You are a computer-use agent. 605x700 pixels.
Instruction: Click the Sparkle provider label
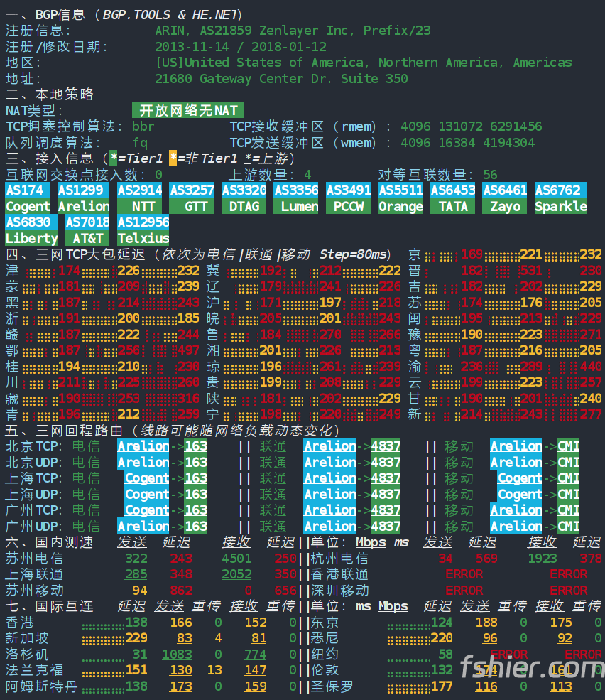pos(560,207)
